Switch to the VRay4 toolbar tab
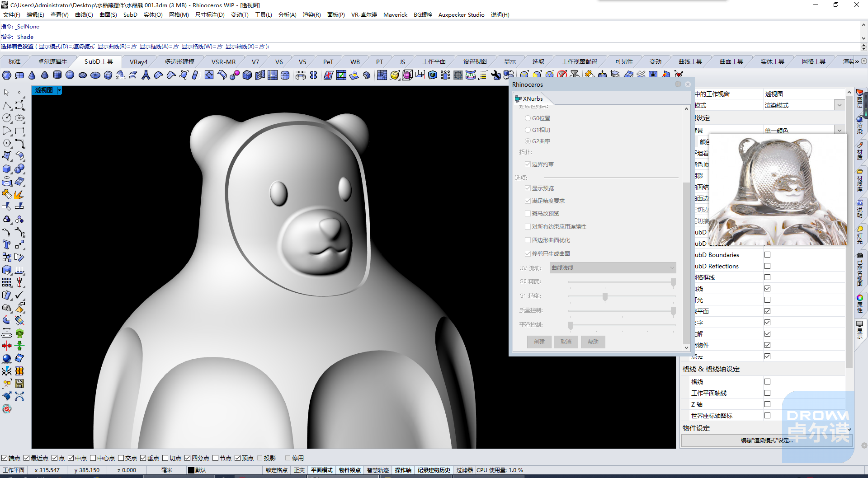Image resolution: width=868 pixels, height=478 pixels. pyautogui.click(x=138, y=62)
